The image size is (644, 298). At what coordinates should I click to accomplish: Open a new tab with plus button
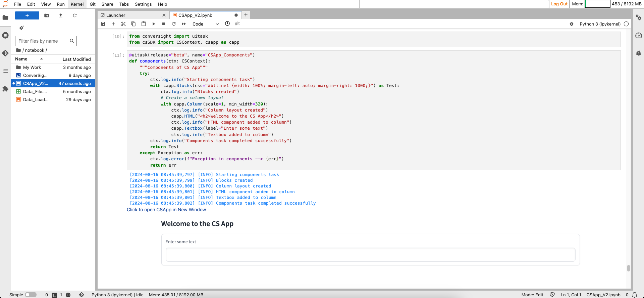(x=246, y=15)
